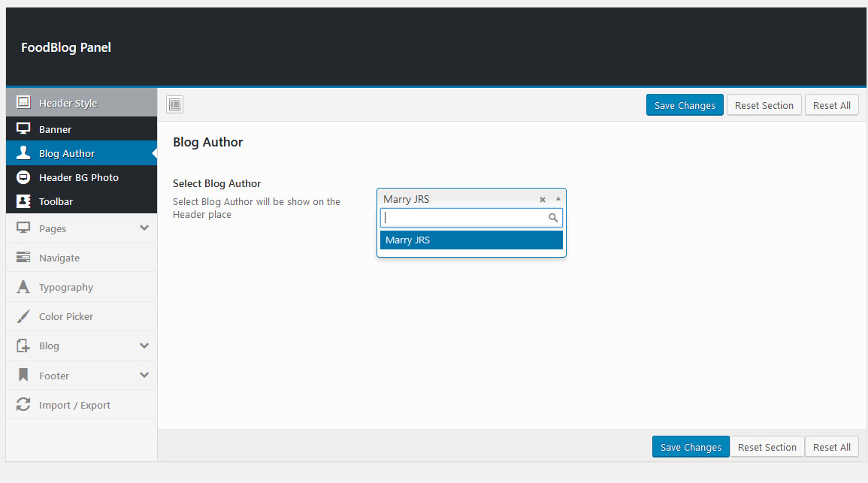Screen dimensions: 868x483
Task: Expand the Blog submenu chevron
Action: coord(144,346)
